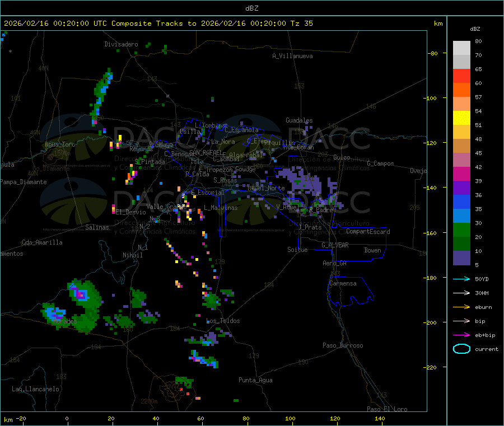
Task: Choose the tan 45-48 dBZ swatch
Action: [461, 146]
